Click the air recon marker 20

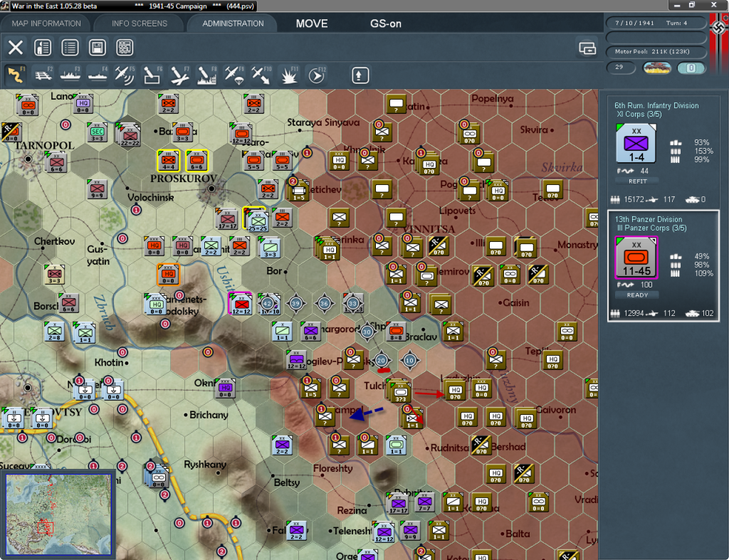382,360
